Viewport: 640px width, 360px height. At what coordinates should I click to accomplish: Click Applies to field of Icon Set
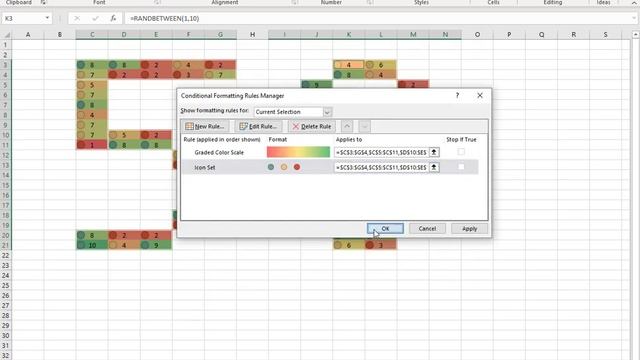(x=381, y=167)
